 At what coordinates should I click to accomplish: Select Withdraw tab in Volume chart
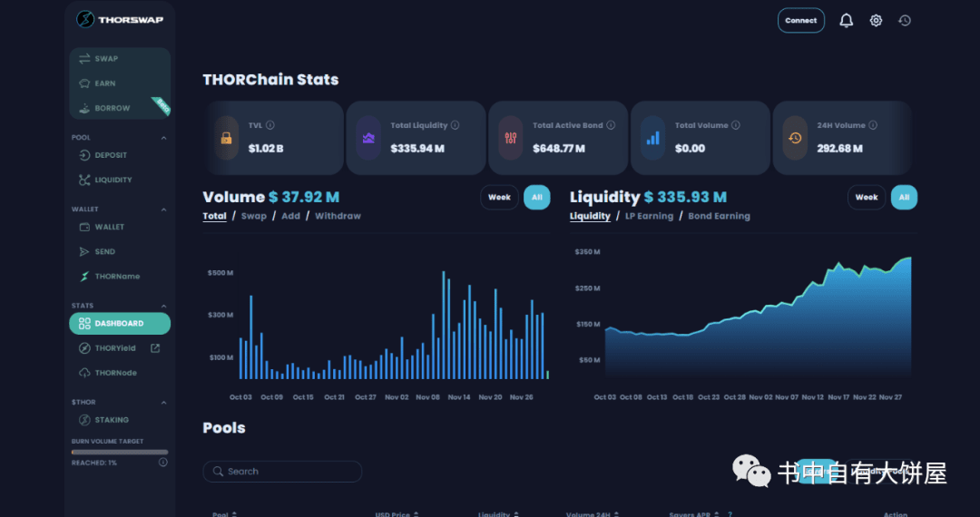[338, 216]
